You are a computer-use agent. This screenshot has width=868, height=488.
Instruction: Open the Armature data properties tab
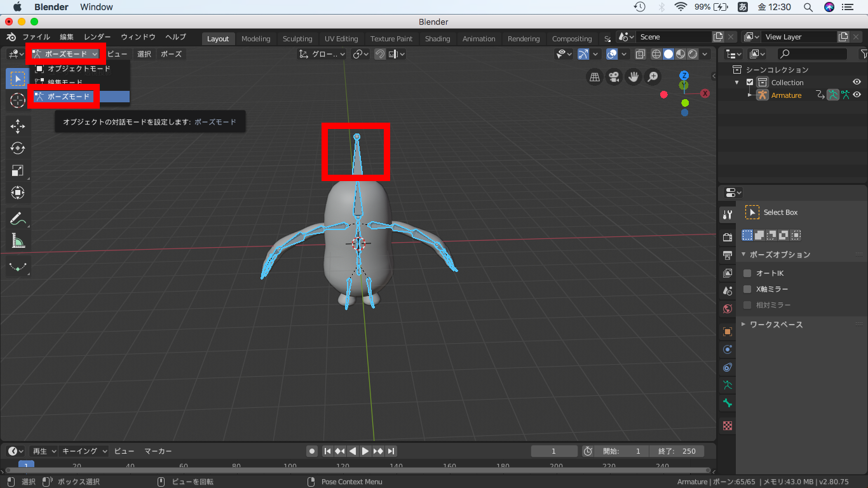[x=728, y=385]
